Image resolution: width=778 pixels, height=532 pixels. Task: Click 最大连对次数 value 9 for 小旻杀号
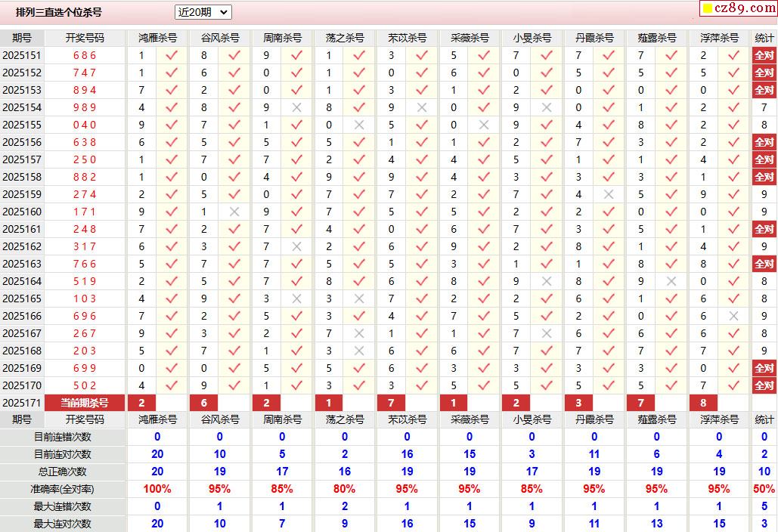(532, 524)
